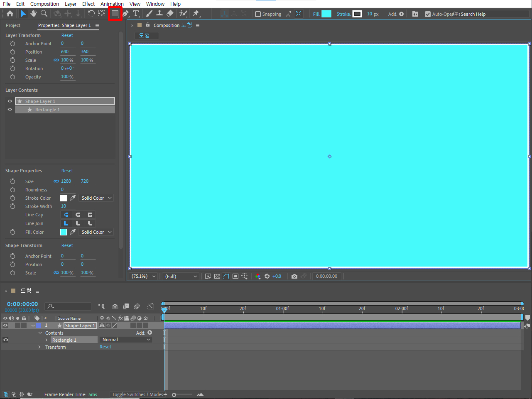Hide Rectangle 1 in Layer Contents
Screen dimensions: 532x399
[10, 110]
